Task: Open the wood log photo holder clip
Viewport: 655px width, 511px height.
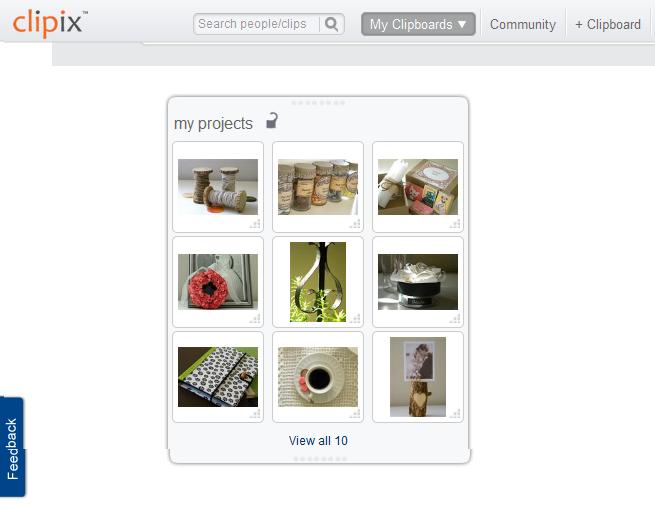Action: pyautogui.click(x=418, y=377)
